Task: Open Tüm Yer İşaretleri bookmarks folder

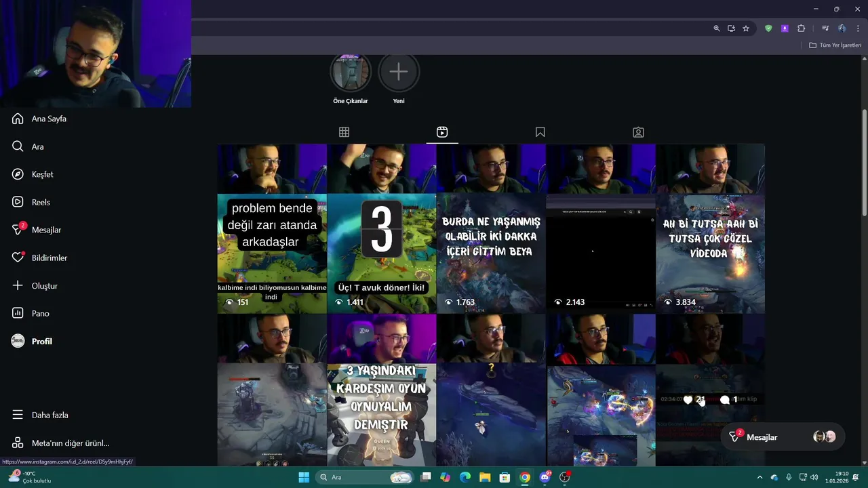Action: pos(835,45)
